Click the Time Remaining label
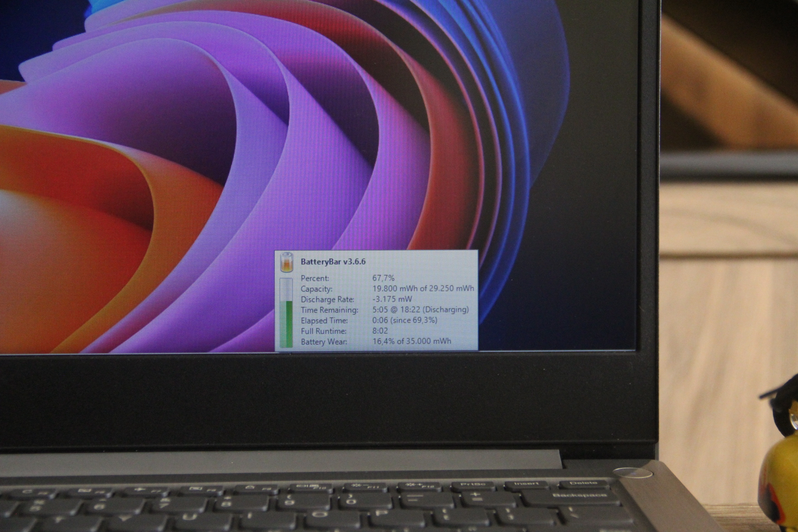798x532 pixels. coord(329,310)
